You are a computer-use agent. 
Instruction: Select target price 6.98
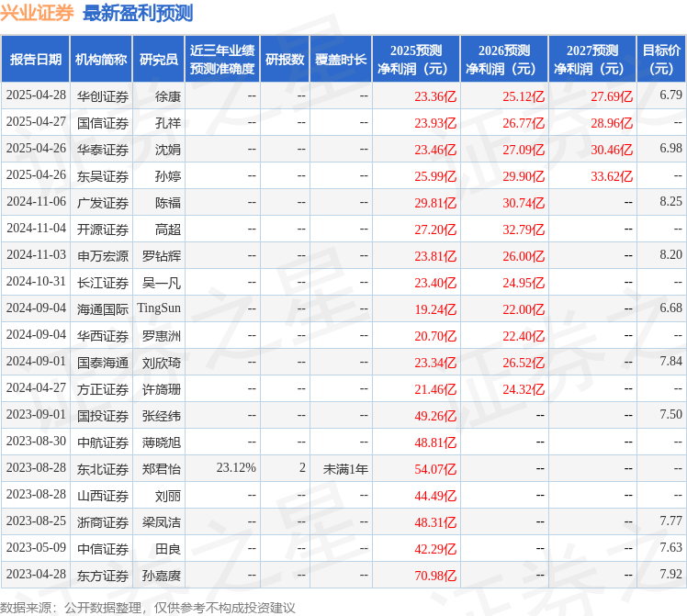pyautogui.click(x=670, y=148)
